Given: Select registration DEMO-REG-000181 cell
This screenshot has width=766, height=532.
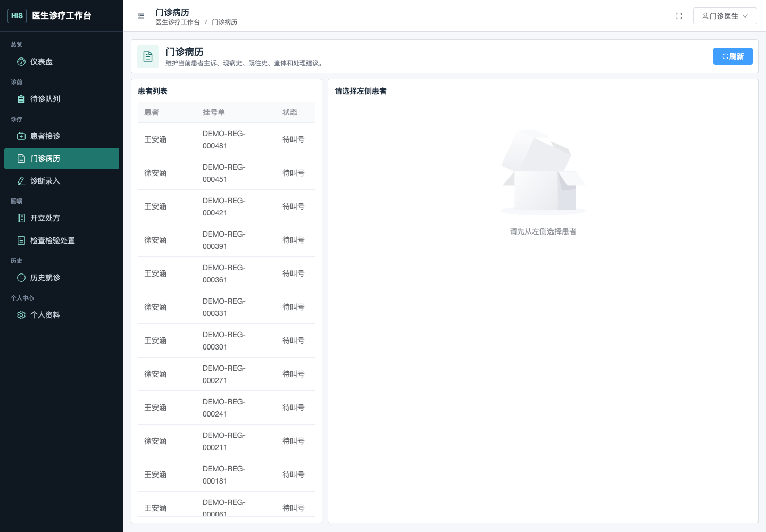Looking at the screenshot, I should click(236, 475).
